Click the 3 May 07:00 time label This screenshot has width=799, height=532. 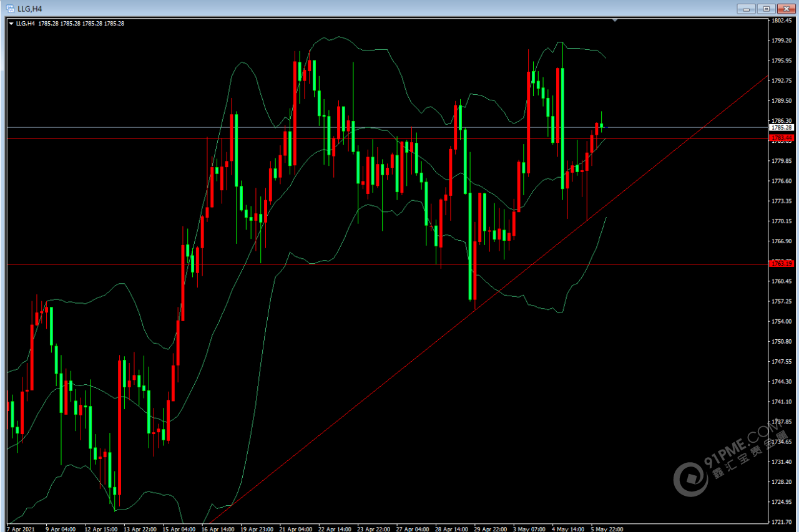coord(529,529)
